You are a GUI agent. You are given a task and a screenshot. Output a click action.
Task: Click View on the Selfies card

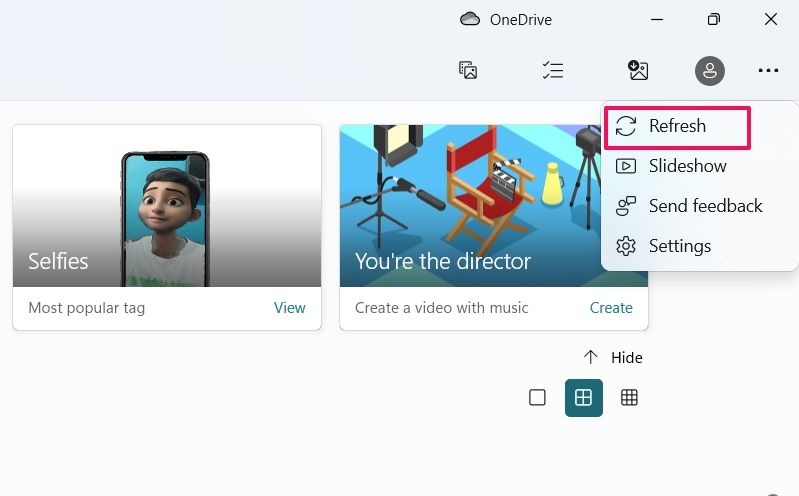point(289,308)
